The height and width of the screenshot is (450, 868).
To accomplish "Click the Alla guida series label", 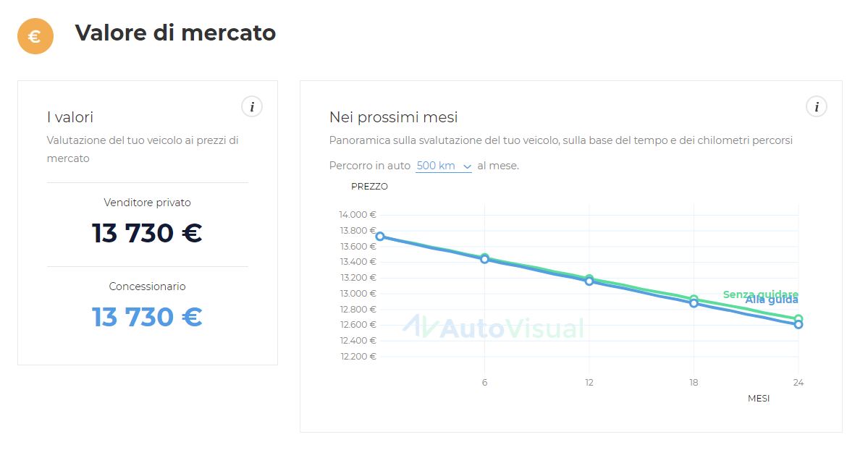I will point(772,300).
